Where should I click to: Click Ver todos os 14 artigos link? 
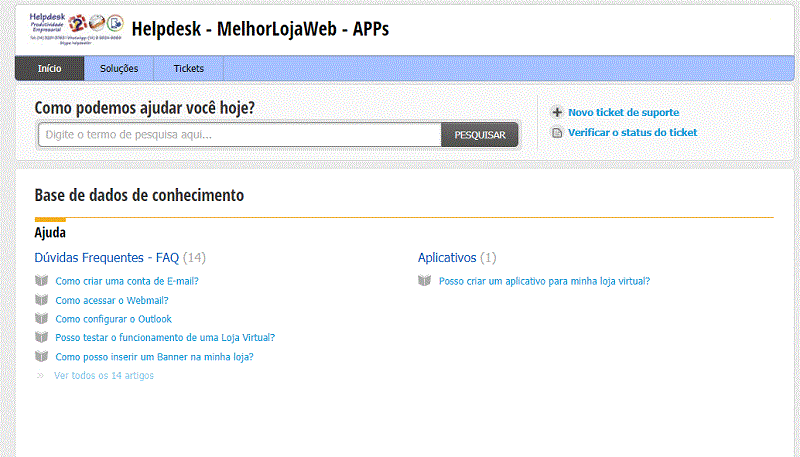pyautogui.click(x=104, y=375)
